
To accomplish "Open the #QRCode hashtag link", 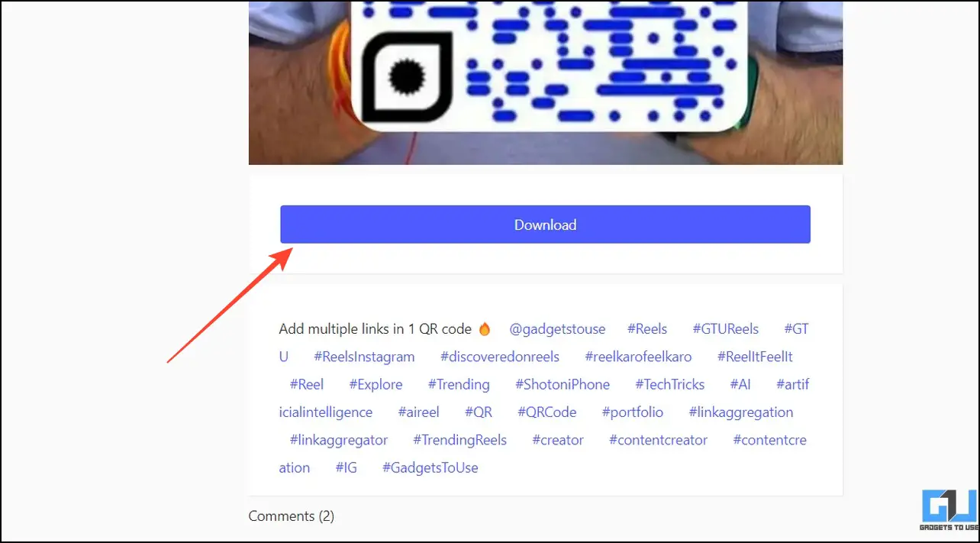I will [x=546, y=412].
